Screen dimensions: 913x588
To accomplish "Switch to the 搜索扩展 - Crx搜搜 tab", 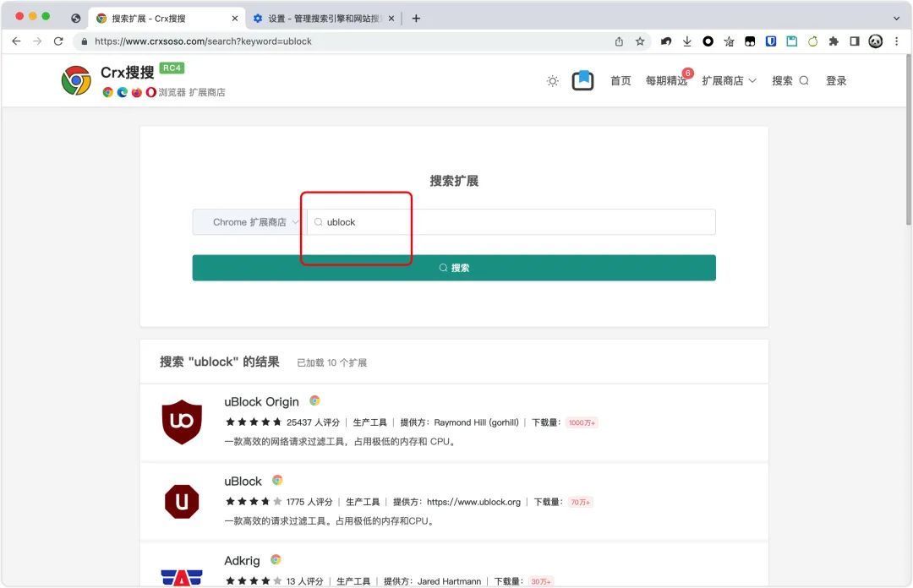I will click(166, 19).
